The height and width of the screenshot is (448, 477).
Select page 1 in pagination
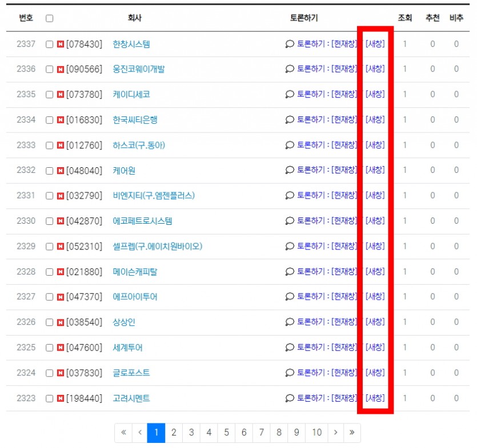[156, 433]
